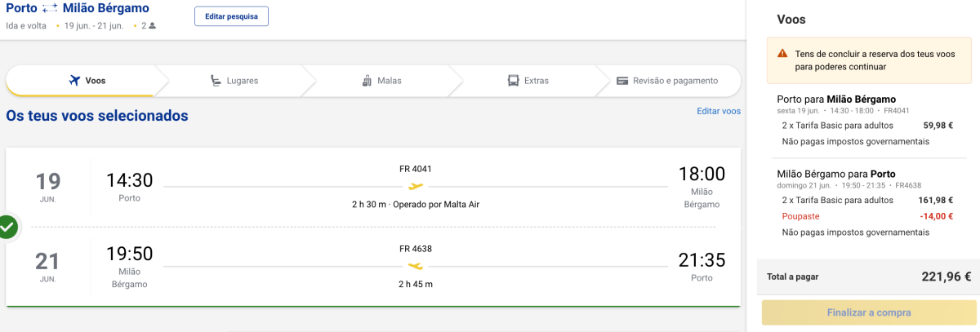The width and height of the screenshot is (980, 332).
Task: Click the seat icon in Lugares step
Action: [x=216, y=81]
